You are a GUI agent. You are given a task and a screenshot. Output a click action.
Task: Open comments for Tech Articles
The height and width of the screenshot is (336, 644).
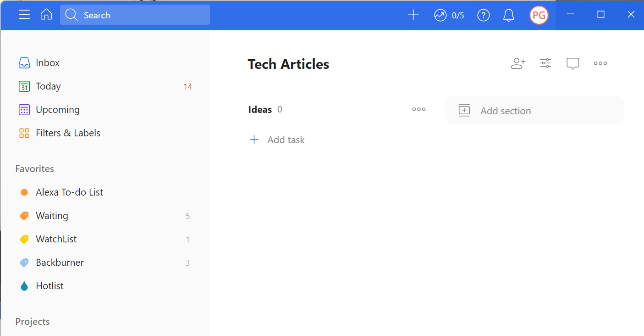(x=572, y=63)
